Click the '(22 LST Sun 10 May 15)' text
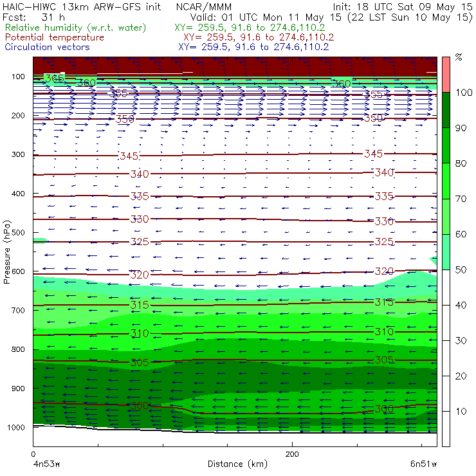Viewport: 476px width, 476px height. pos(410,17)
